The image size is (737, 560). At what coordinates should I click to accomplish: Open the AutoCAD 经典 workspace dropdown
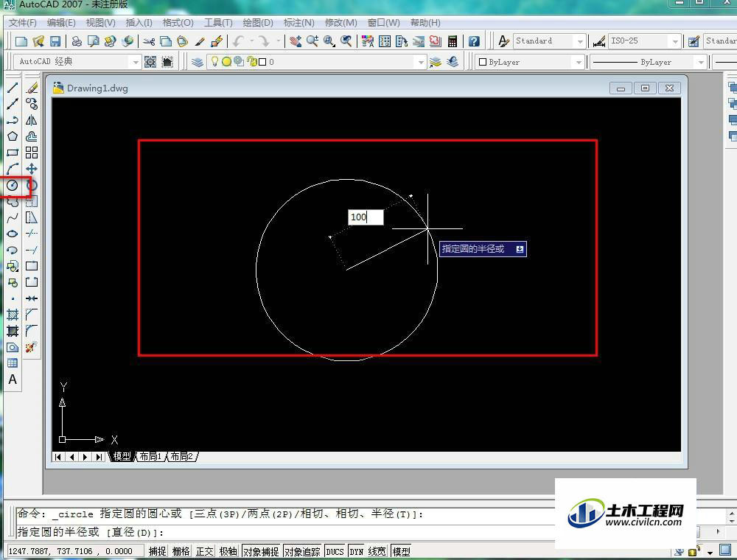[x=136, y=62]
